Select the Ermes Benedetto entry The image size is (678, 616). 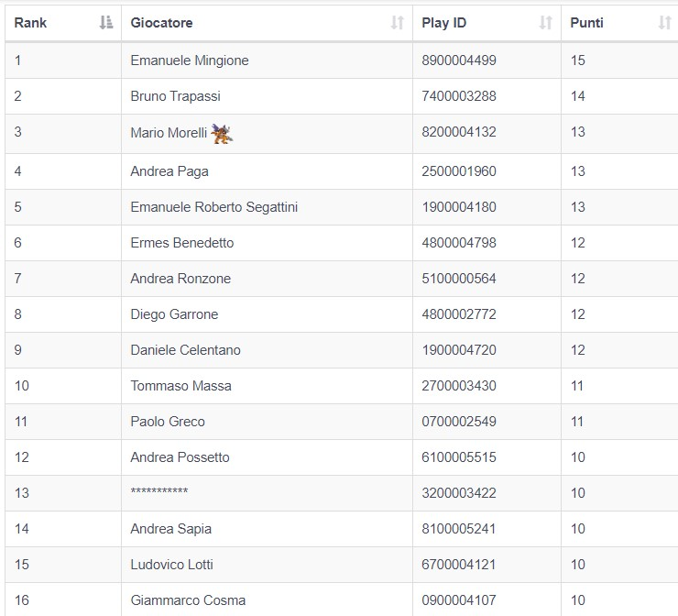pos(182,243)
